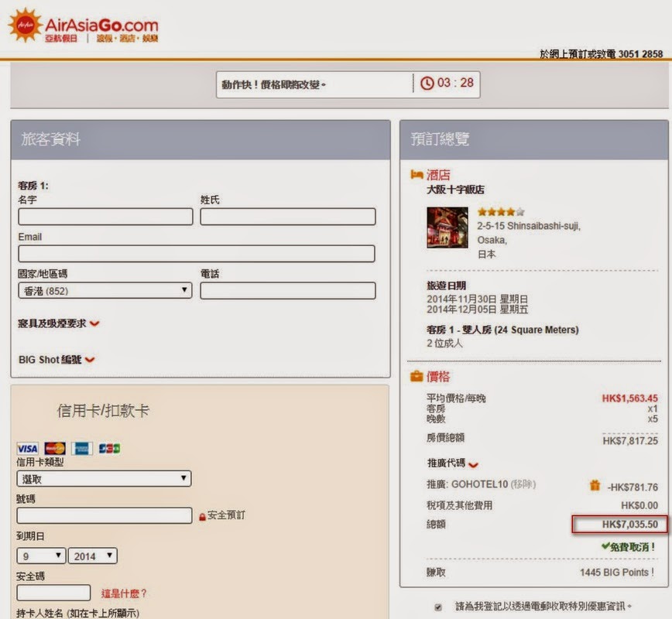Click the 這是什麼? security code help link
672x619 pixels.
click(x=124, y=593)
